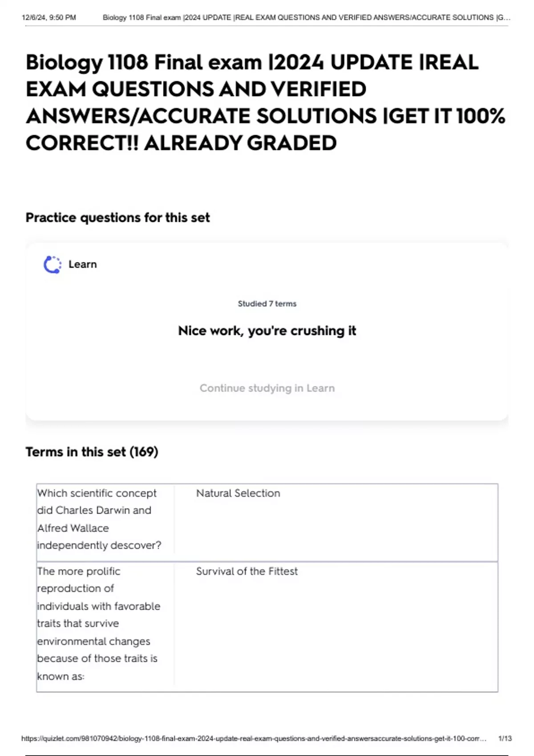Screen dimensions: 534x756
Task: Click the words 'Alfred Wallace'
Action: point(73,528)
